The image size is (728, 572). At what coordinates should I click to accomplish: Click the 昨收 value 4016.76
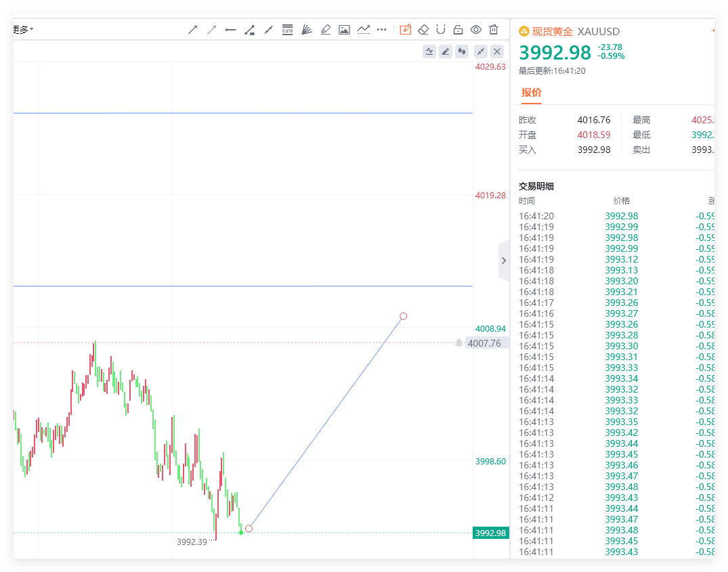[x=594, y=120]
